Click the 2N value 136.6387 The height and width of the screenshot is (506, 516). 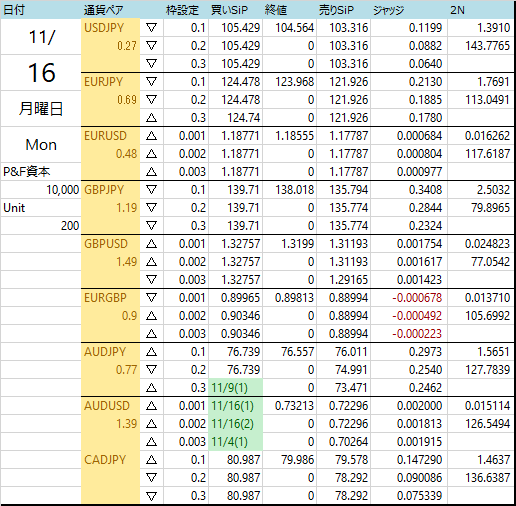pos(488,478)
